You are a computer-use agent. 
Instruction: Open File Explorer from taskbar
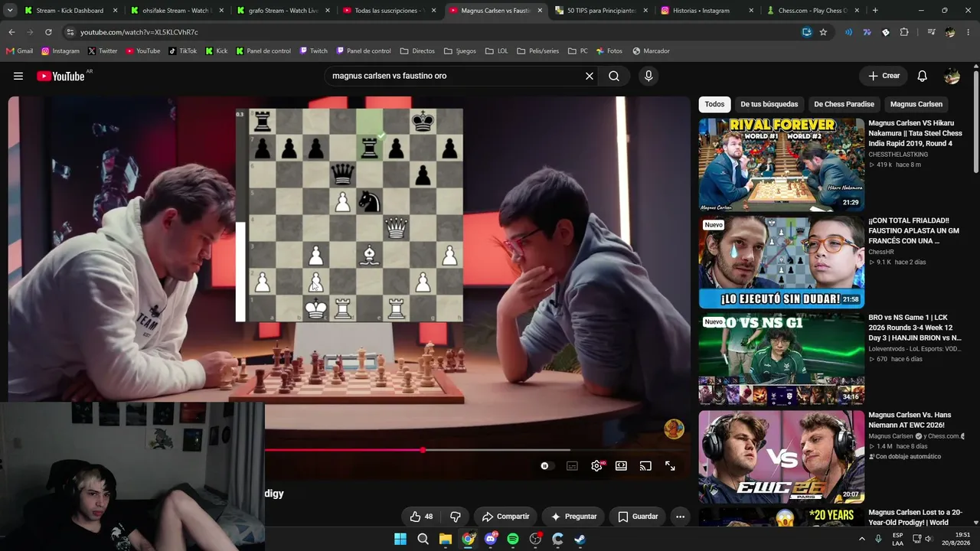point(446,539)
